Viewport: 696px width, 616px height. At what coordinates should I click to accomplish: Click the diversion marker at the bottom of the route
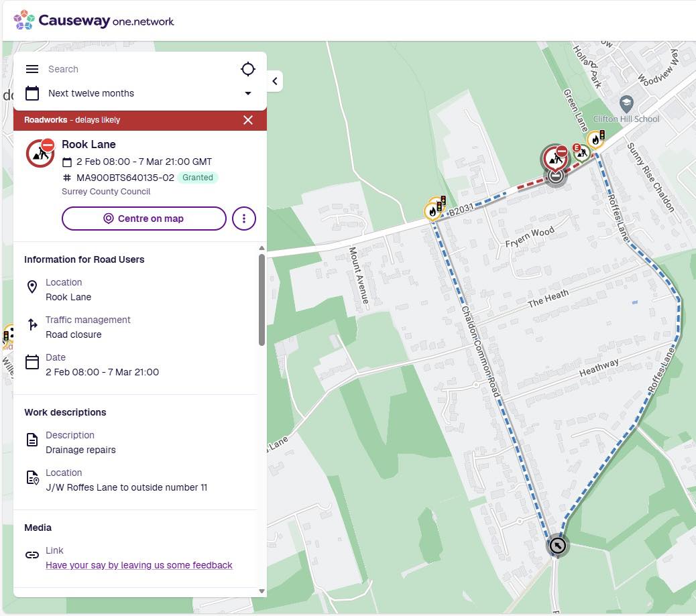point(557,546)
